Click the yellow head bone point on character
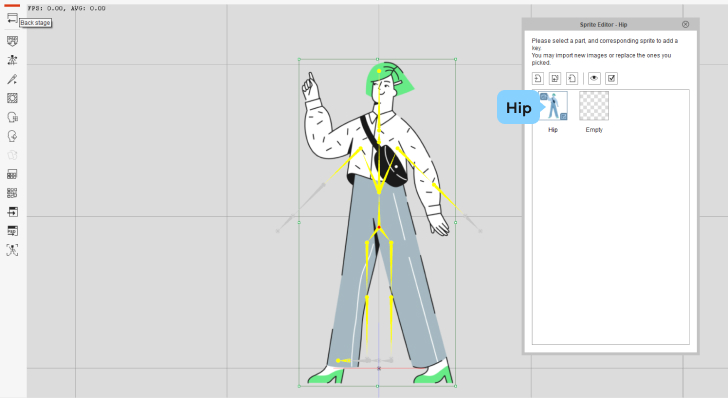 [x=379, y=71]
